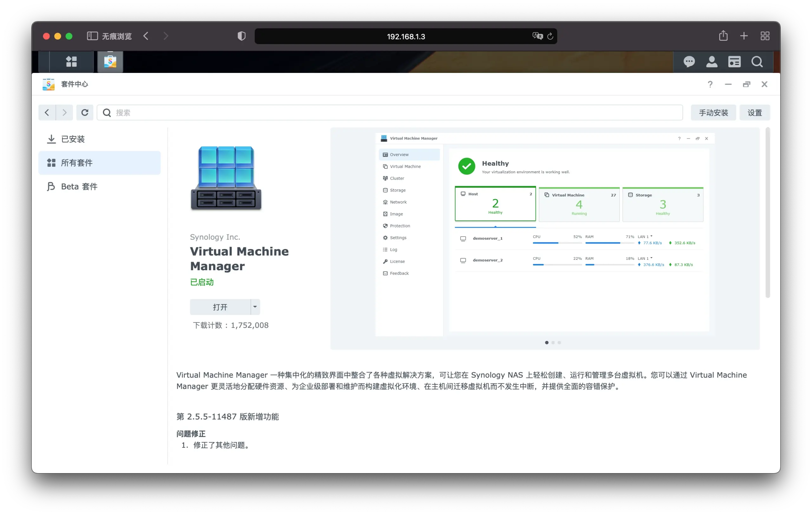Click the download count 1,752,008
This screenshot has width=812, height=515.
point(250,325)
